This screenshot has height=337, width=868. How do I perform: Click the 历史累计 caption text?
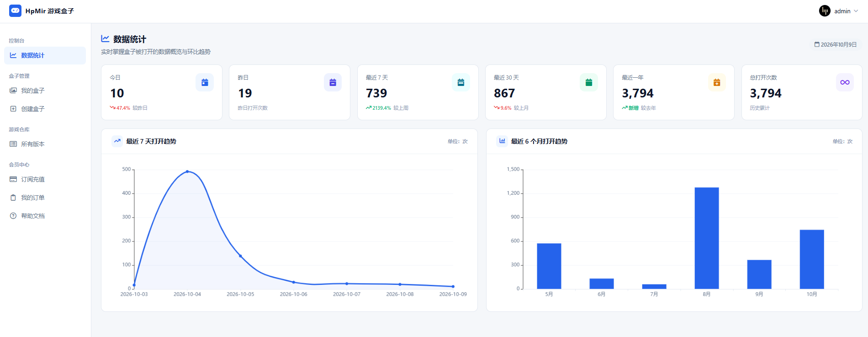(760, 108)
